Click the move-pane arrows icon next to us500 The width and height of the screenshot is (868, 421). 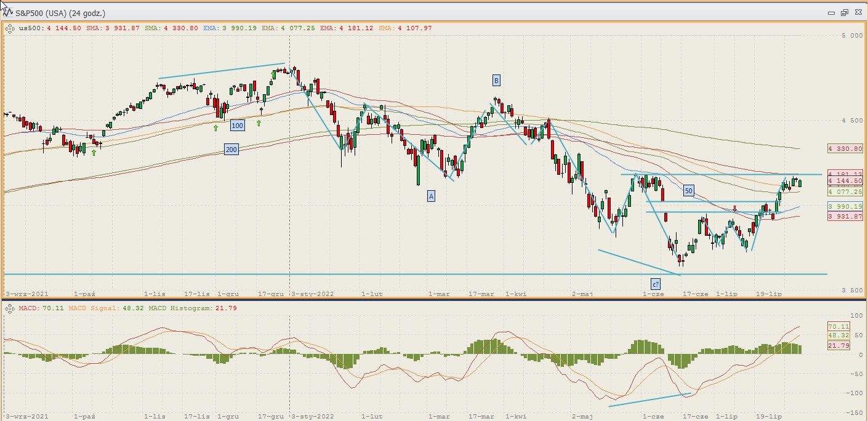tap(10, 28)
